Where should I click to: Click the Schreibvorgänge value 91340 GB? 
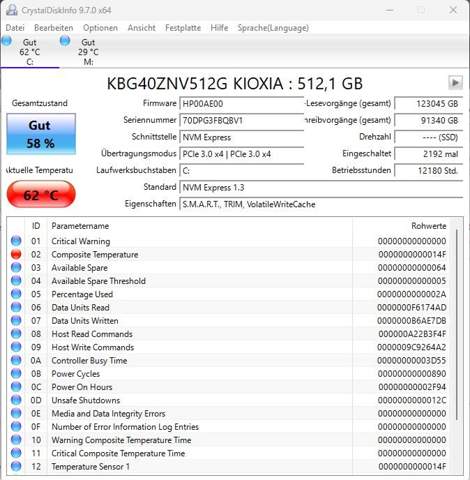(429, 120)
